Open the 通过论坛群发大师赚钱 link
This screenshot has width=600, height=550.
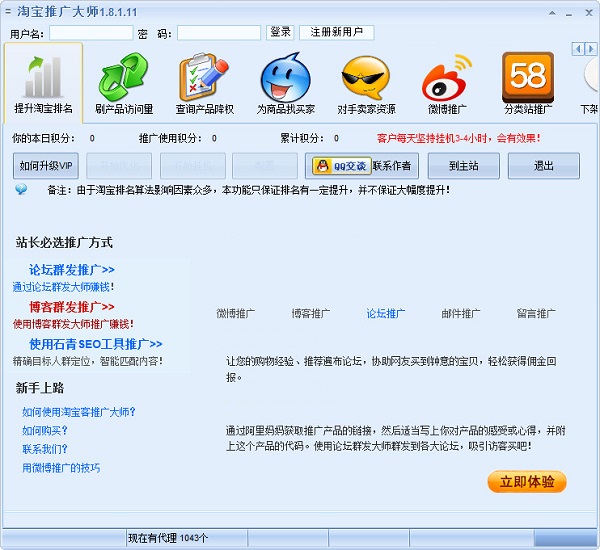63,287
